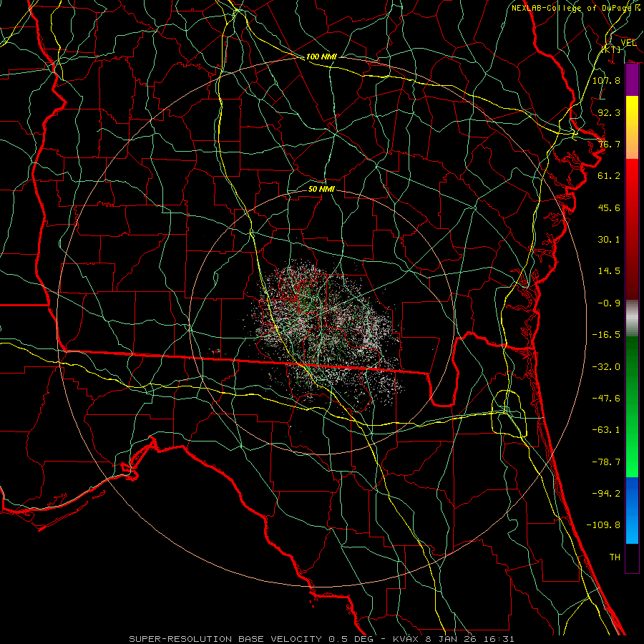Click the -47.6 legend value
Image resolution: width=644 pixels, height=644 pixels.
tap(606, 399)
